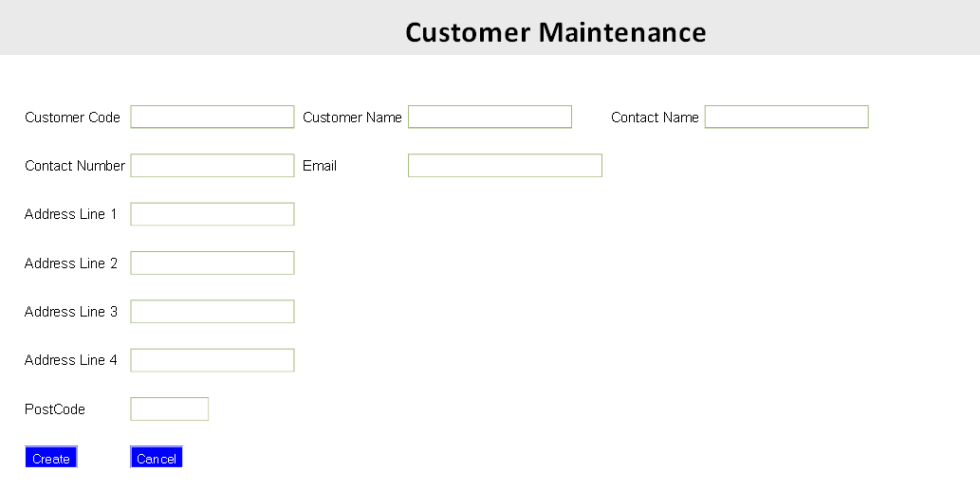The width and height of the screenshot is (980, 490).
Task: Focus the Contact Number input
Action: coord(213,166)
